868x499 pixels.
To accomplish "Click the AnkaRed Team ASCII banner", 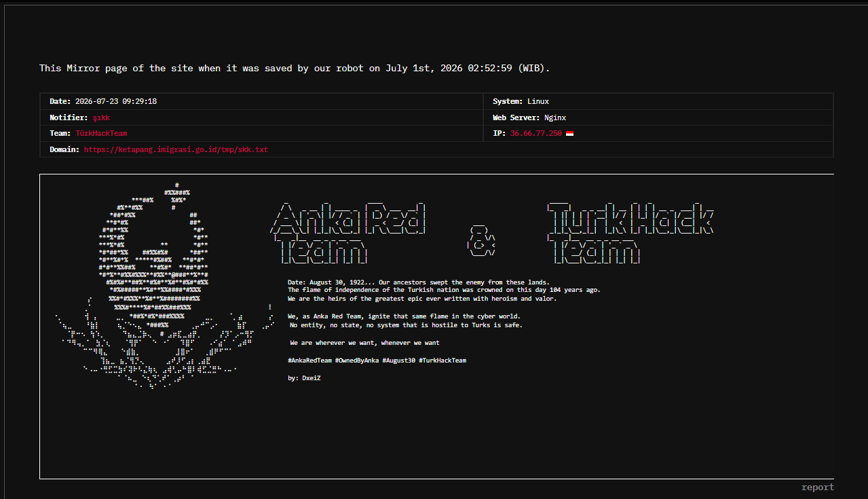I will [350, 233].
